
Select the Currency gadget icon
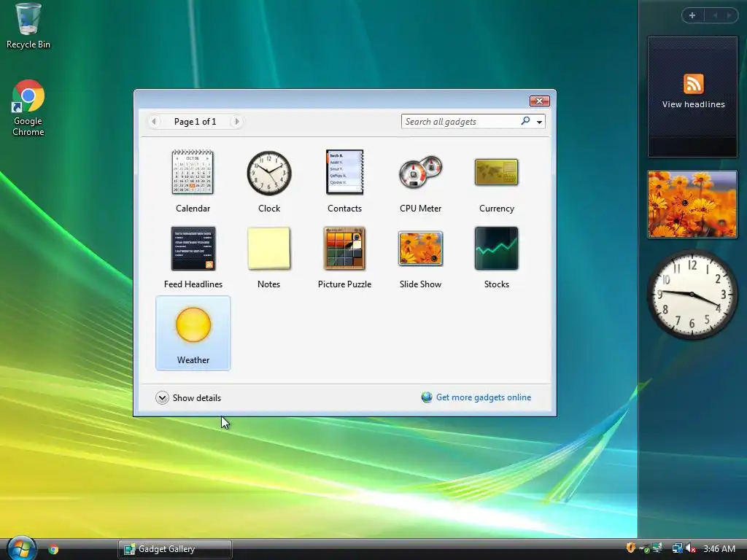496,172
